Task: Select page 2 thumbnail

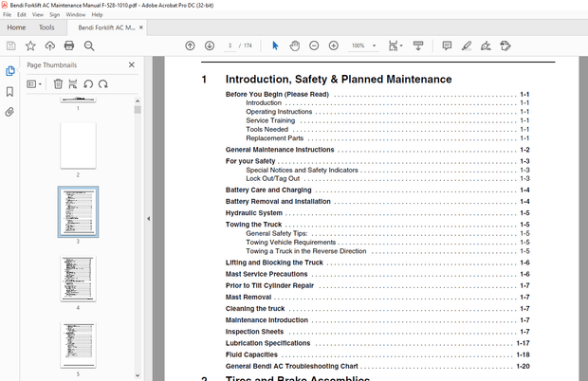Action: click(x=78, y=146)
